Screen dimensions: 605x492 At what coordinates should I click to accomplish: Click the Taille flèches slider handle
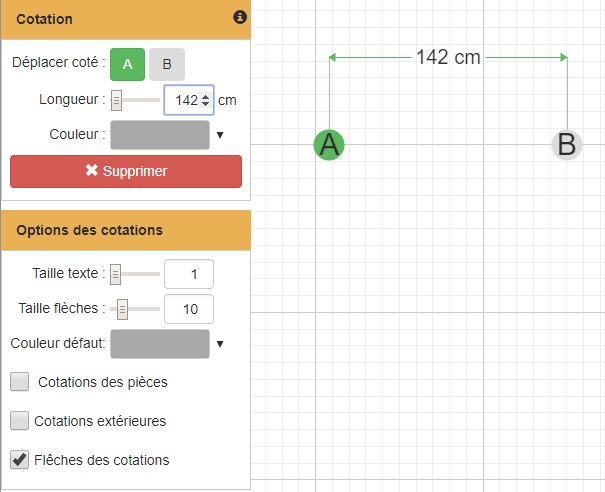pos(123,309)
